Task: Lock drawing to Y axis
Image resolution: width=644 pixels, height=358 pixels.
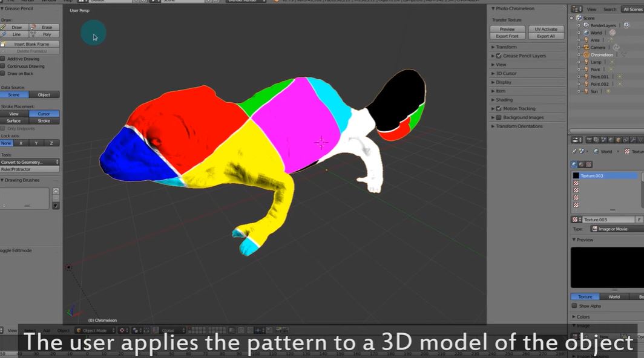Action: tap(36, 143)
